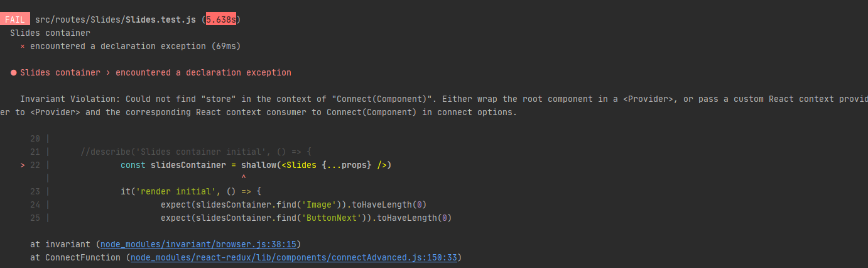The width and height of the screenshot is (868, 268).
Task: Click the red bullet before the error heading
Action: point(13,73)
